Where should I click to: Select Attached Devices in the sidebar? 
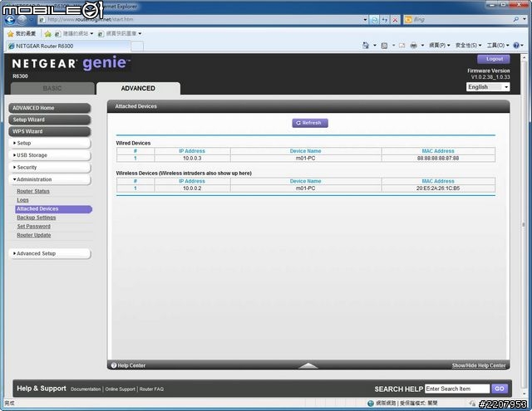point(53,209)
